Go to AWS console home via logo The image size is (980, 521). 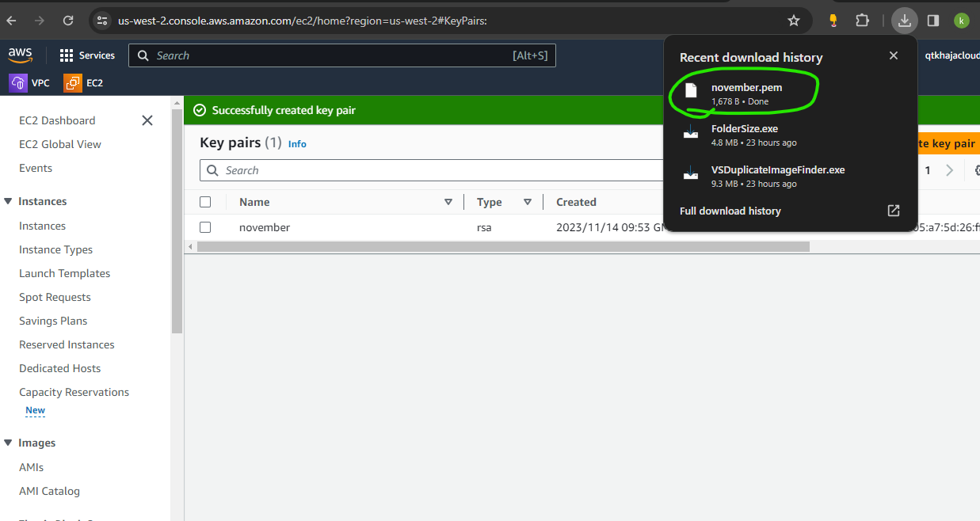coord(21,55)
